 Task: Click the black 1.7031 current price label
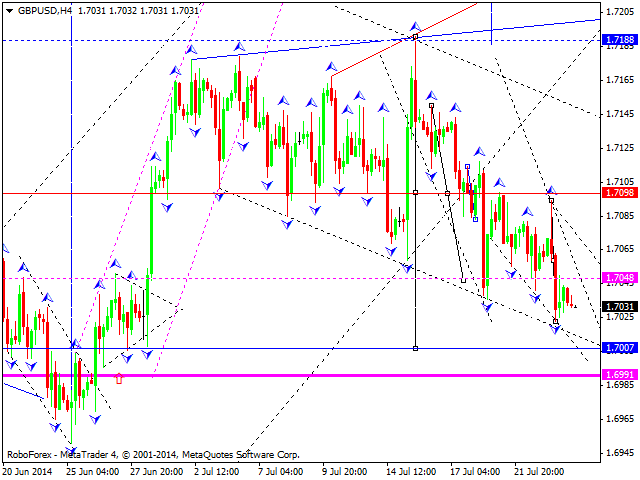click(617, 306)
